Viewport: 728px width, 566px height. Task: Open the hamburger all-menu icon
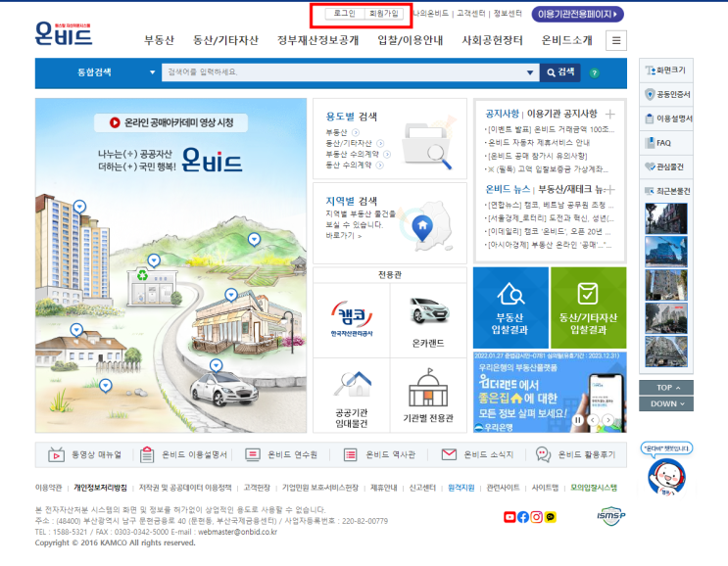click(616, 40)
